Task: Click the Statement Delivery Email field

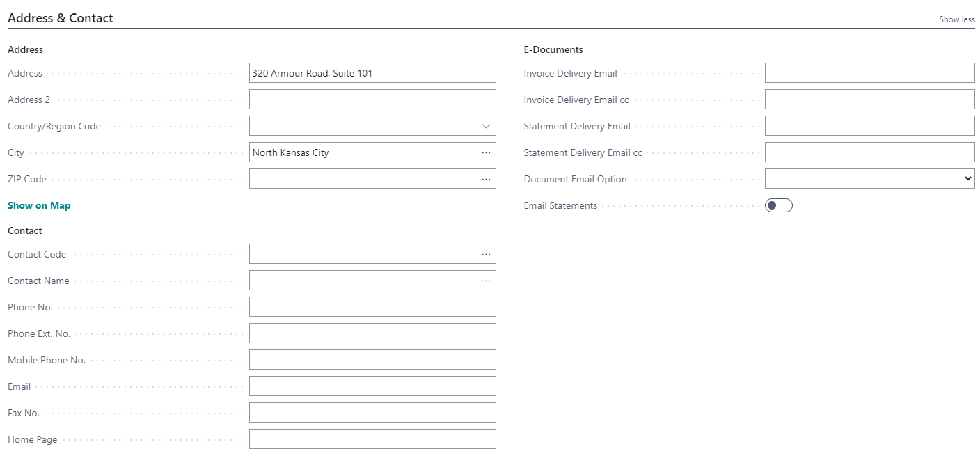Action: [x=869, y=125]
